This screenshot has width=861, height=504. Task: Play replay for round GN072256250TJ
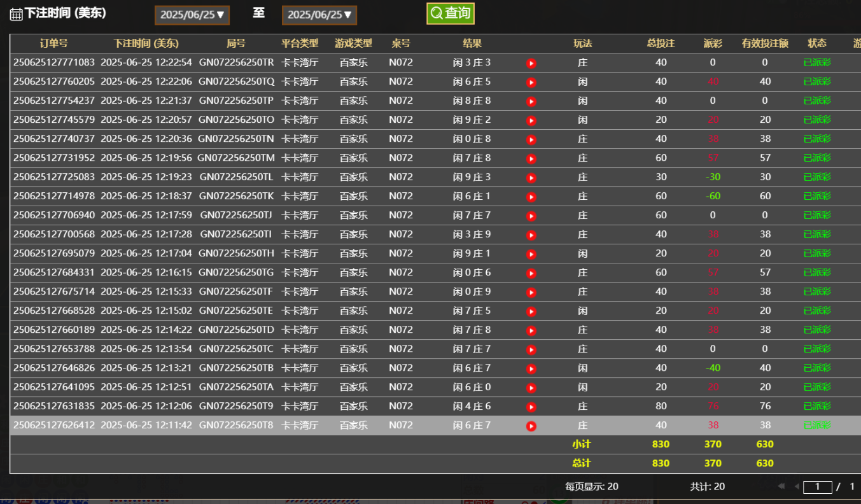coord(531,216)
